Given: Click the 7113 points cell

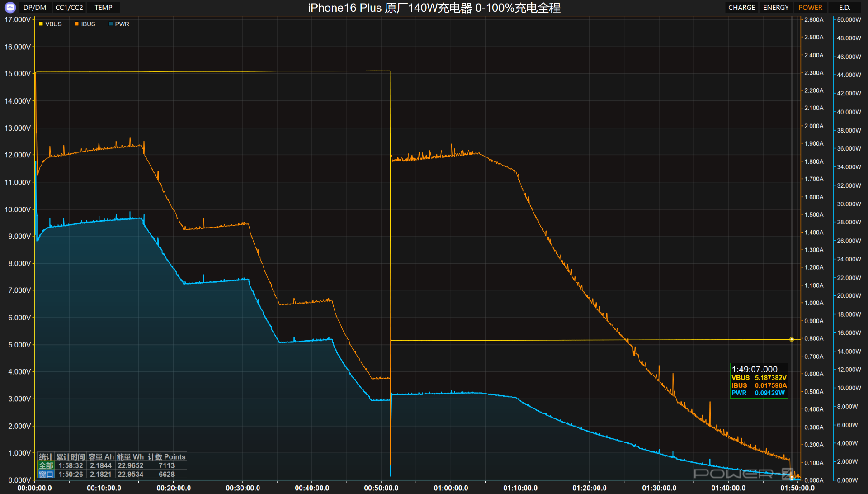Looking at the screenshot, I should click(x=166, y=465).
